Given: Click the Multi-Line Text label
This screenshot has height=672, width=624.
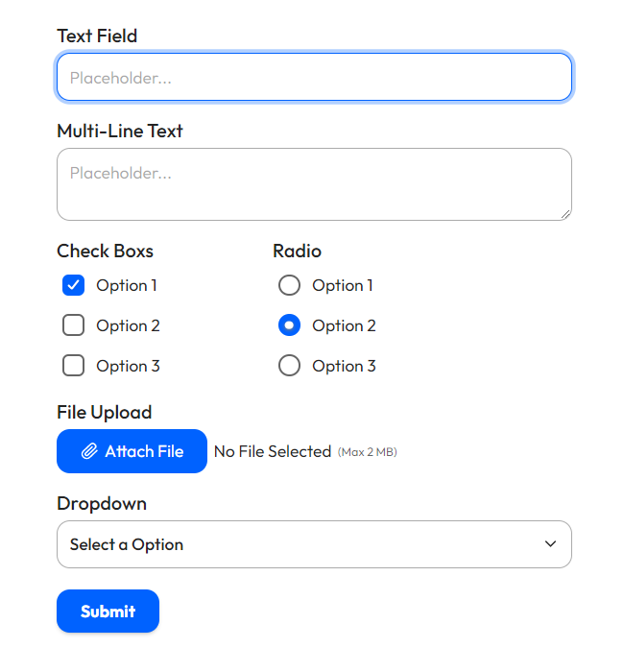Looking at the screenshot, I should click(120, 131).
